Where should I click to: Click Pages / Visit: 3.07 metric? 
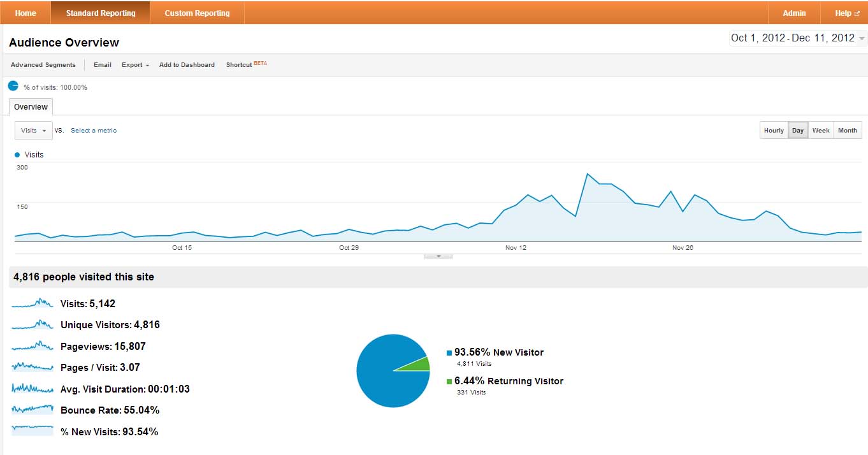point(100,368)
